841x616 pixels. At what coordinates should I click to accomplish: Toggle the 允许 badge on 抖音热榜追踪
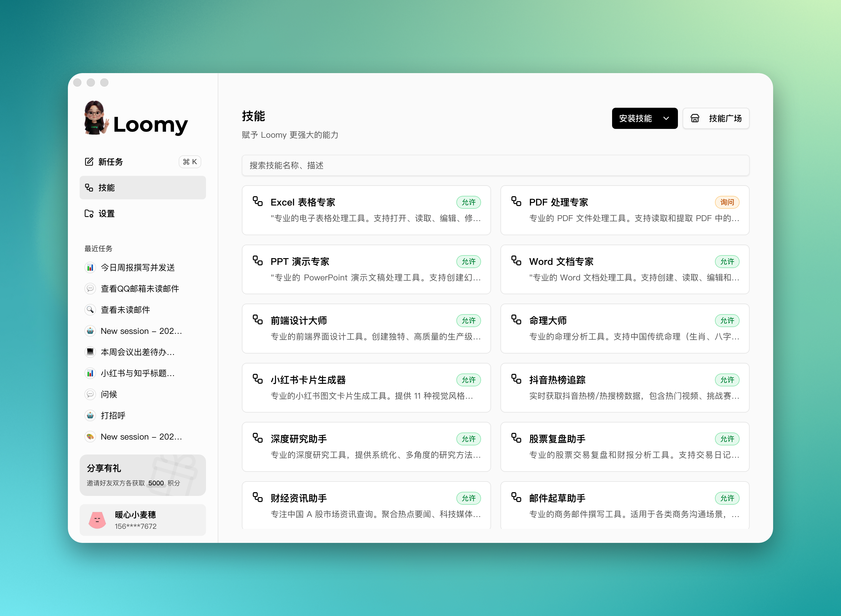(727, 380)
